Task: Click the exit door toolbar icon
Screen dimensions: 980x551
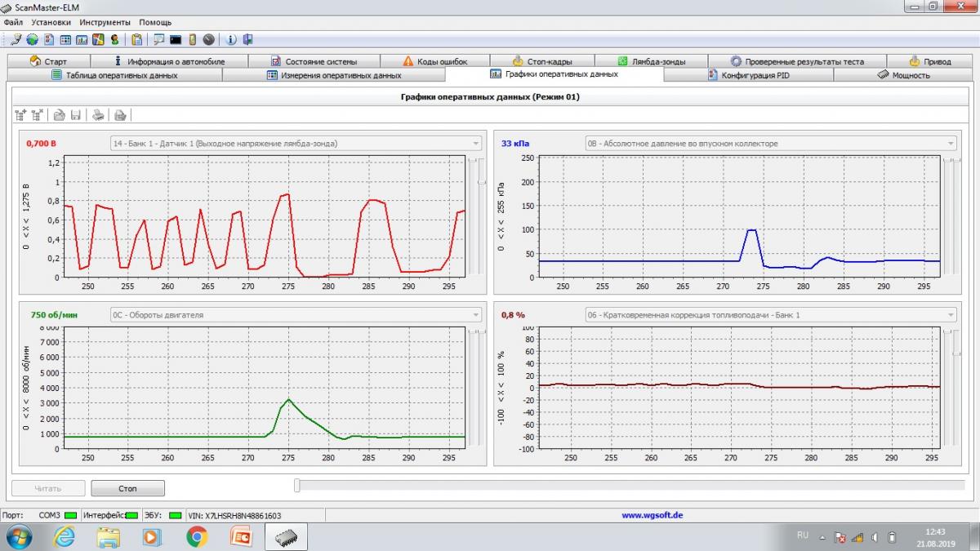Action: click(x=247, y=39)
